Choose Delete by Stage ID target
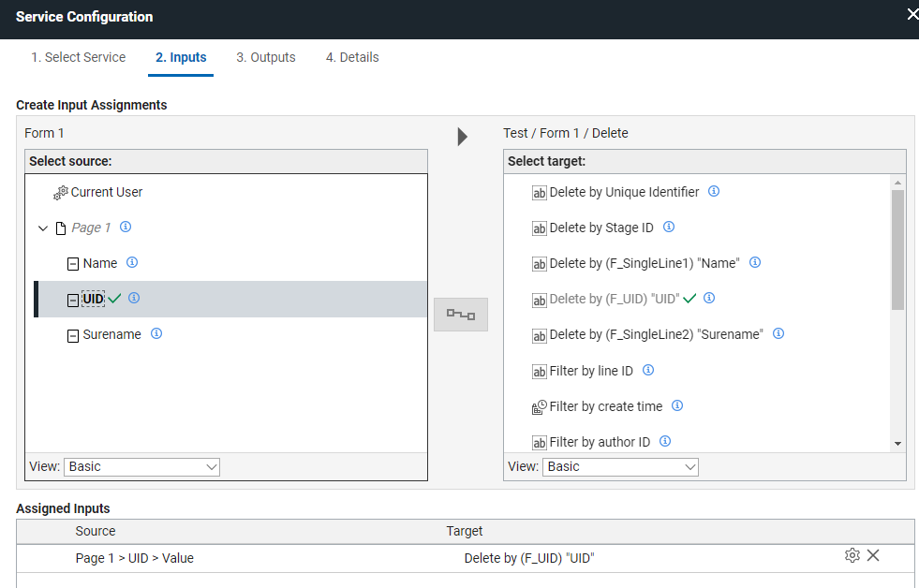Viewport: 919px width, 588px height. pyautogui.click(x=601, y=228)
